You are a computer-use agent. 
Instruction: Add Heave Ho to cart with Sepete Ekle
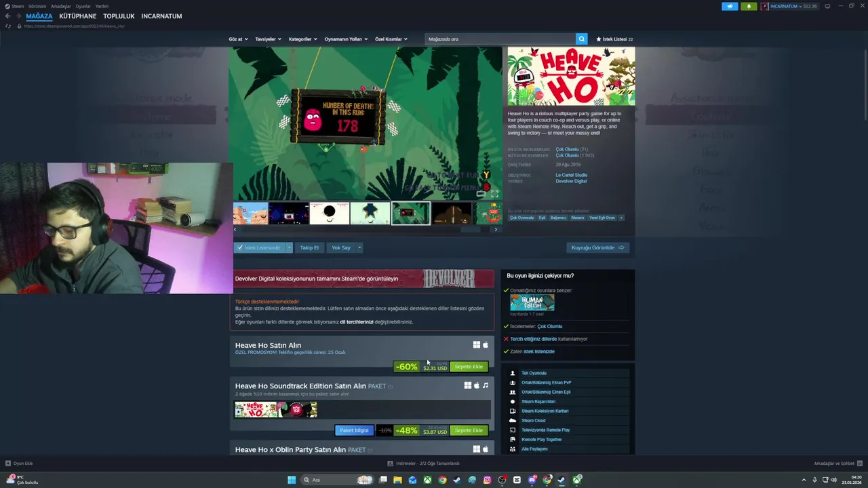(x=469, y=367)
